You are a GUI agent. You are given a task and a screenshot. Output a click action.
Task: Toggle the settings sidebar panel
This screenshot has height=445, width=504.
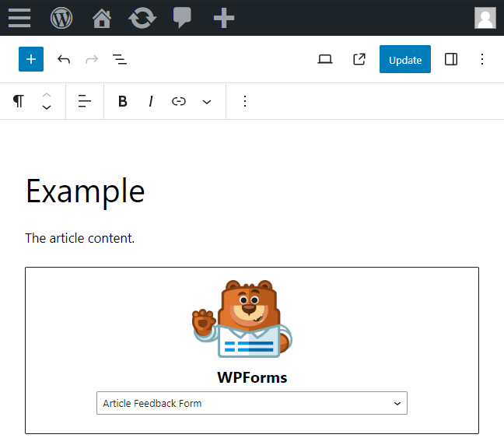coord(451,59)
